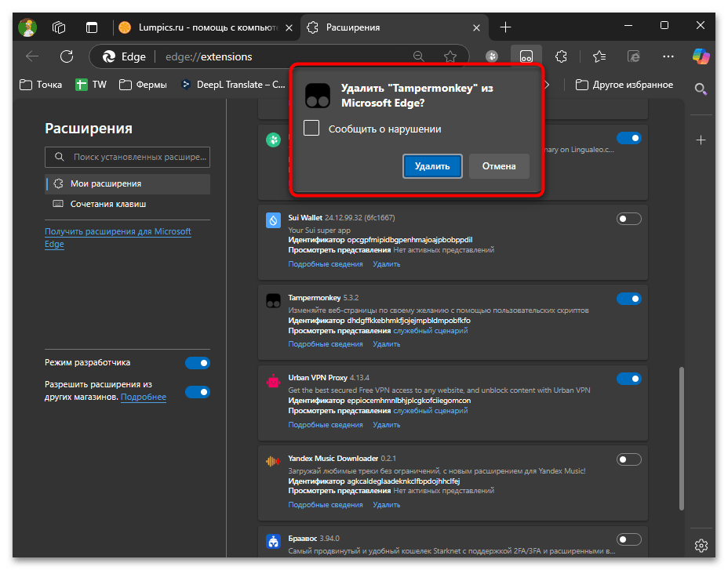This screenshot has width=728, height=570.
Task: Open a new tab with the plus button
Action: point(506,27)
